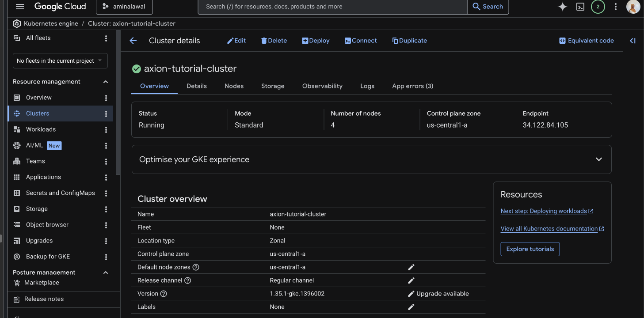This screenshot has width=644, height=318.
Task: Select Workloads in the sidebar
Action: [60, 129]
